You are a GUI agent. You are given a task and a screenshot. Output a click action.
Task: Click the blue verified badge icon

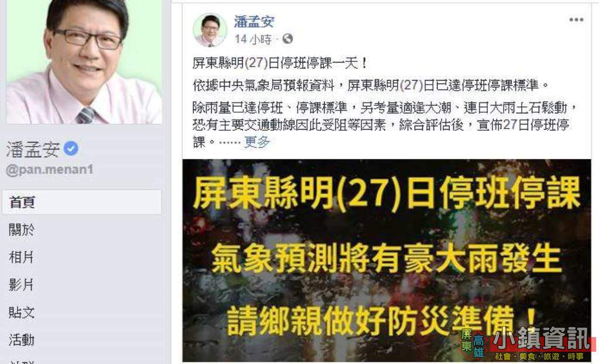pyautogui.click(x=71, y=148)
